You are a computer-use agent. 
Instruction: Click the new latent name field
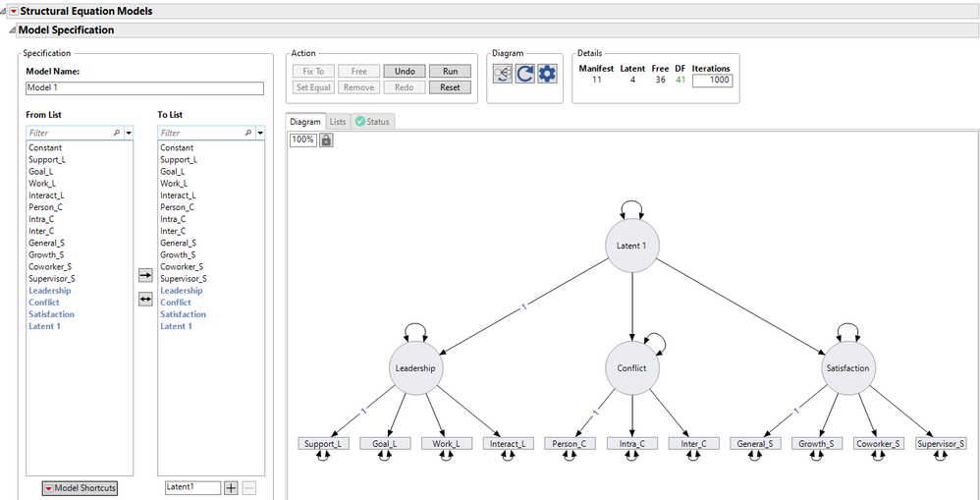192,487
